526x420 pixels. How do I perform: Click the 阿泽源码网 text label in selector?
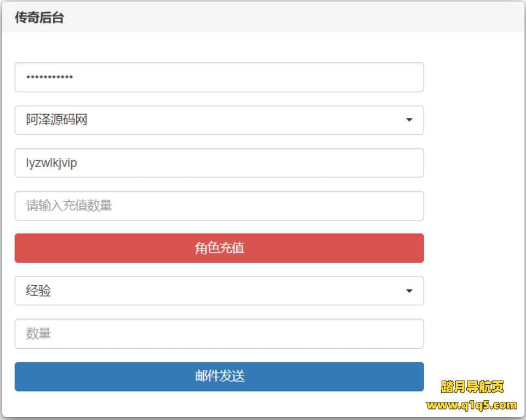click(x=56, y=120)
